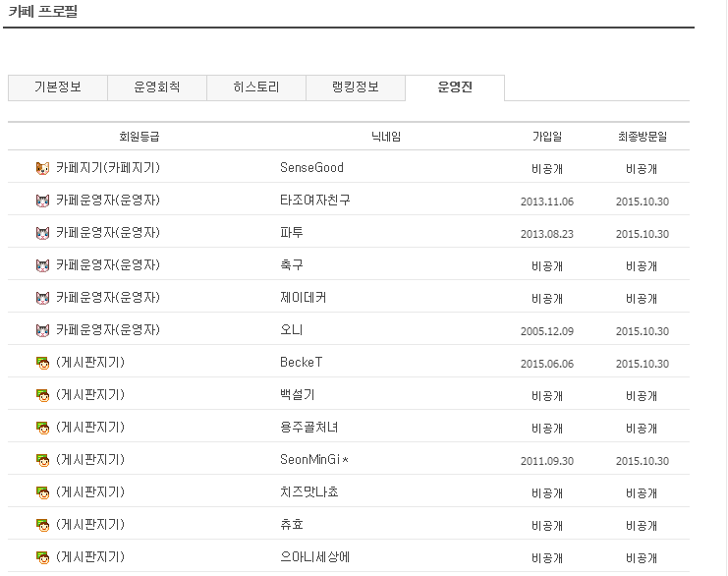
Task: Click join date 2005.12.09
Action: coord(547,331)
